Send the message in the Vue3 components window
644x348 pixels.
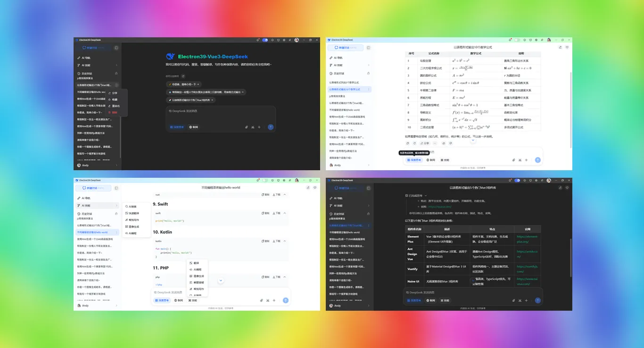[538, 300]
